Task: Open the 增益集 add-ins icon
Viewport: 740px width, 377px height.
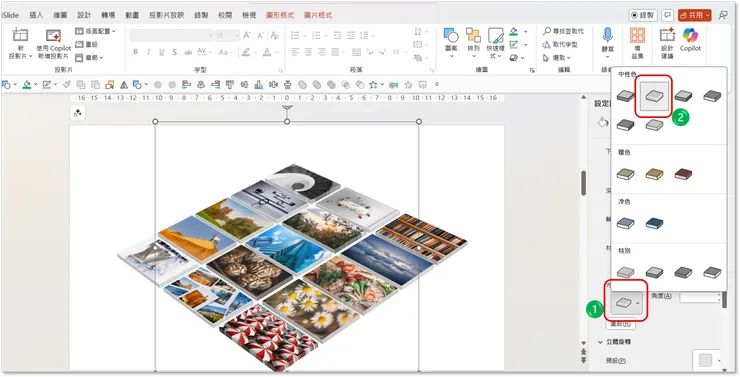Action: click(x=638, y=35)
